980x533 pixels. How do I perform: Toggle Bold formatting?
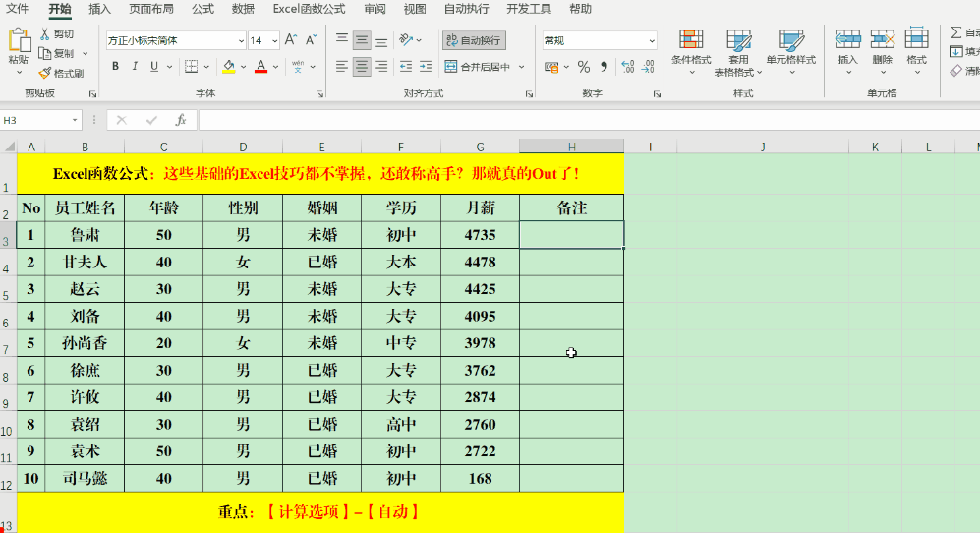coord(115,66)
